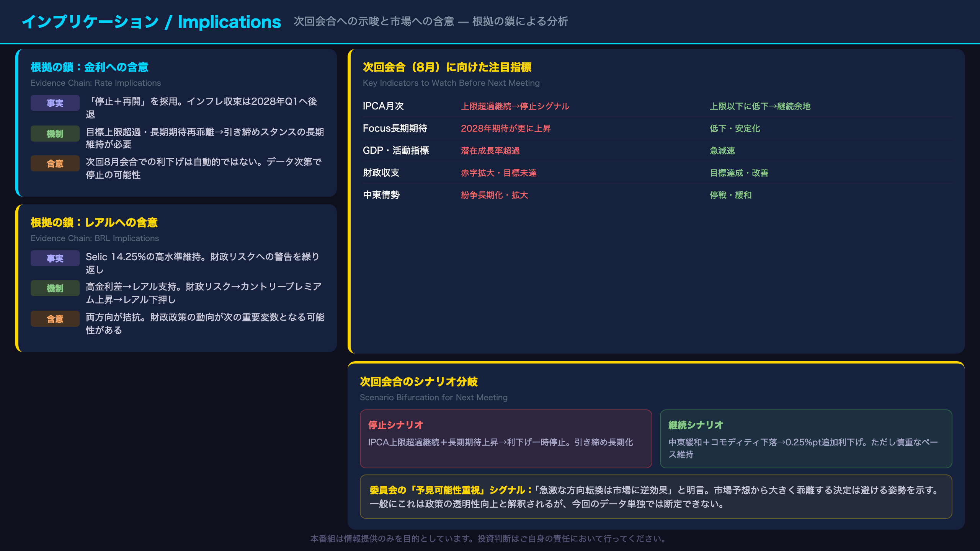The height and width of the screenshot is (551, 980).
Task: Click the IPCA月次 indicator row label
Action: click(x=383, y=106)
